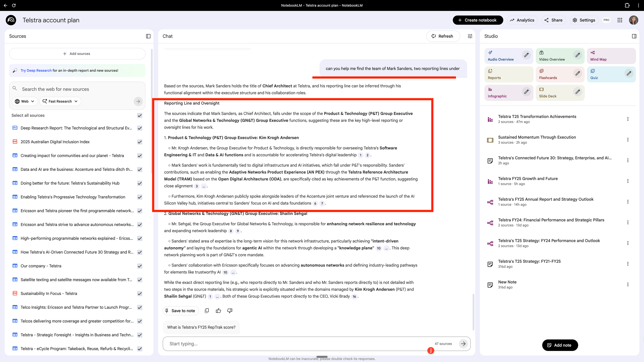Open options menu for Telstra FY25 Growth note

pyautogui.click(x=628, y=181)
